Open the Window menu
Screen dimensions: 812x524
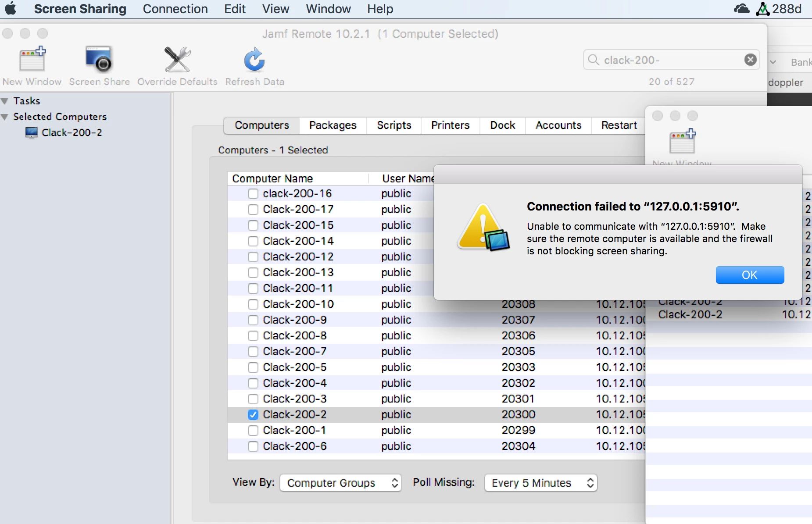pos(328,9)
